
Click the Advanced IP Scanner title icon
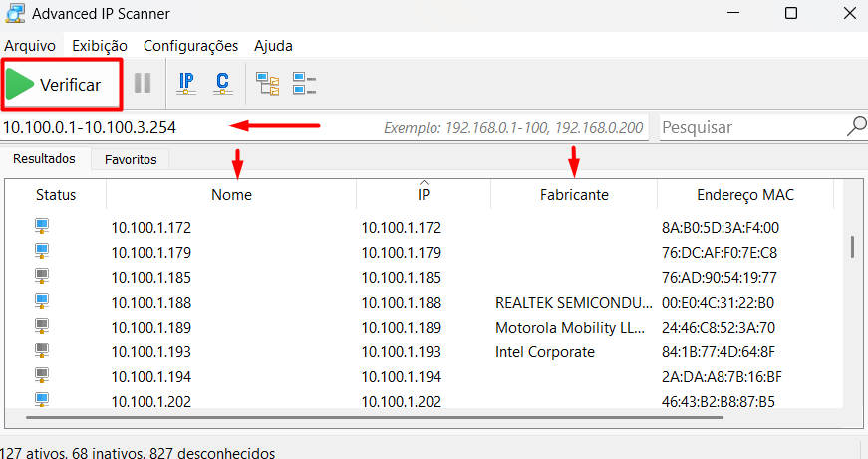15,13
